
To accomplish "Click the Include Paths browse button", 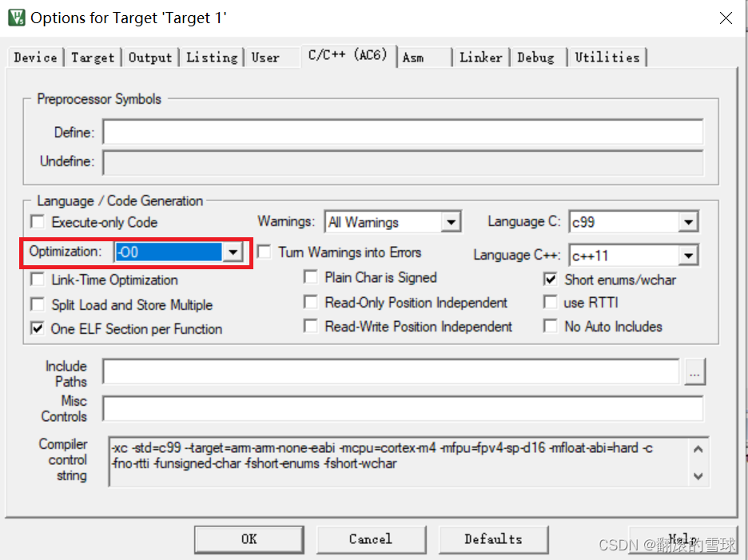I will pyautogui.click(x=694, y=371).
